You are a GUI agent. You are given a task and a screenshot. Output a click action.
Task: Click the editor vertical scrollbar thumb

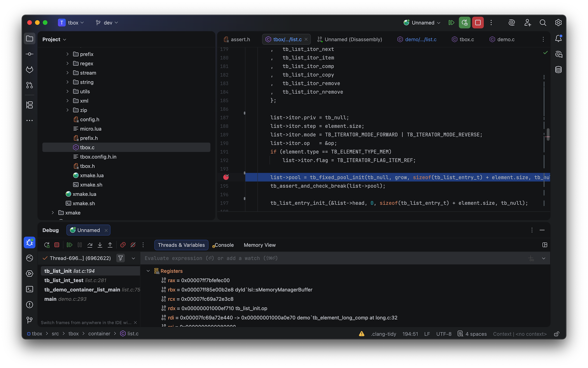coord(548,134)
